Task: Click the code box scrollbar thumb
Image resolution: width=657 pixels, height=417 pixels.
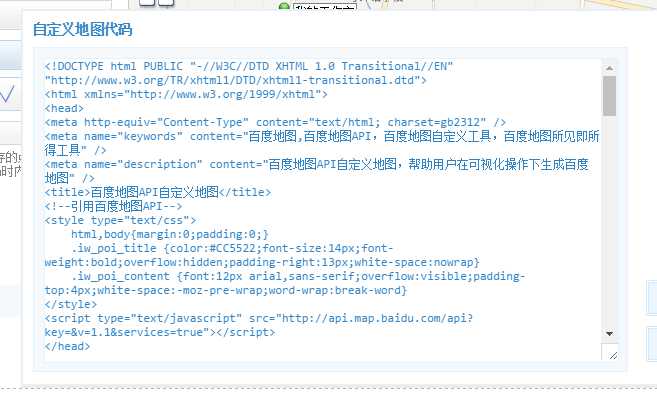Action: (609, 96)
